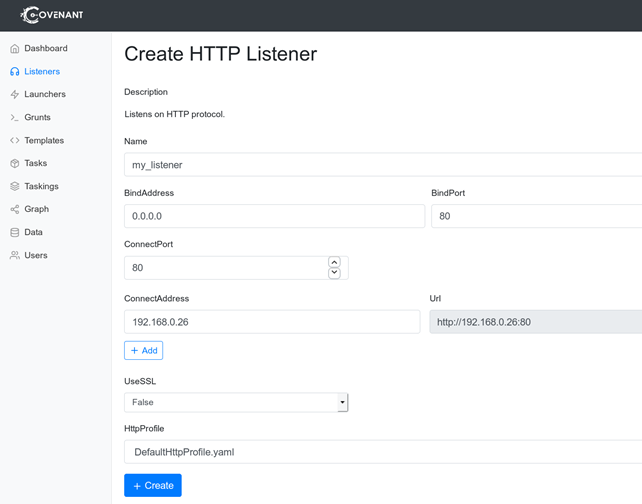Decrement ConnectPort with the down arrow
The image size is (642, 504).
pyautogui.click(x=334, y=273)
